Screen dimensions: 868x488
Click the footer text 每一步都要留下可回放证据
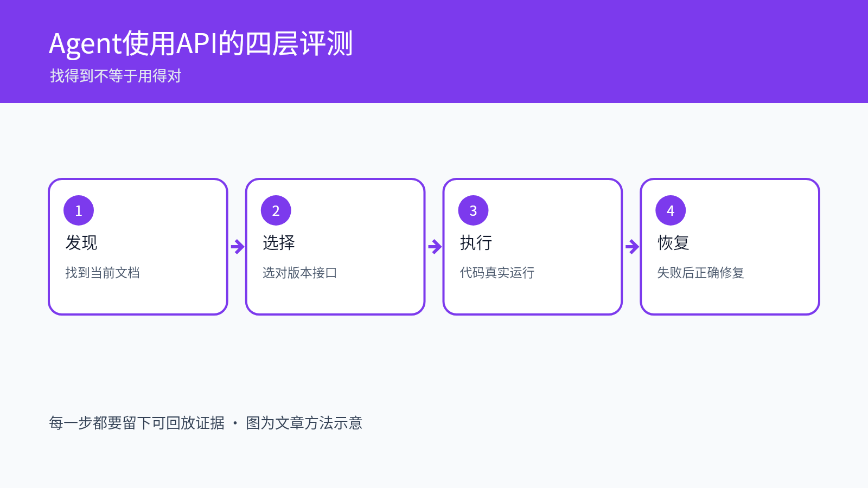(x=137, y=423)
